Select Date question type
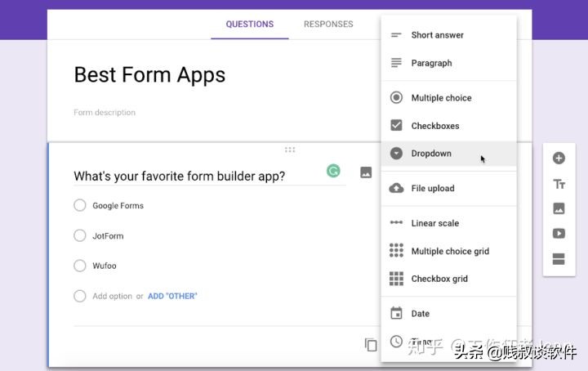Image resolution: width=588 pixels, height=371 pixels. pyautogui.click(x=448, y=313)
